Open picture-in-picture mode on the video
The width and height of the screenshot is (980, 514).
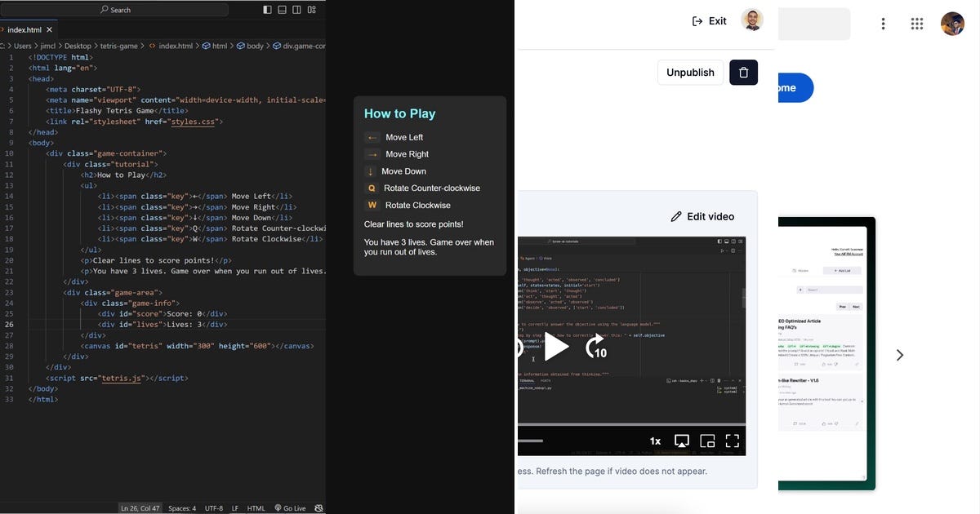pyautogui.click(x=706, y=441)
